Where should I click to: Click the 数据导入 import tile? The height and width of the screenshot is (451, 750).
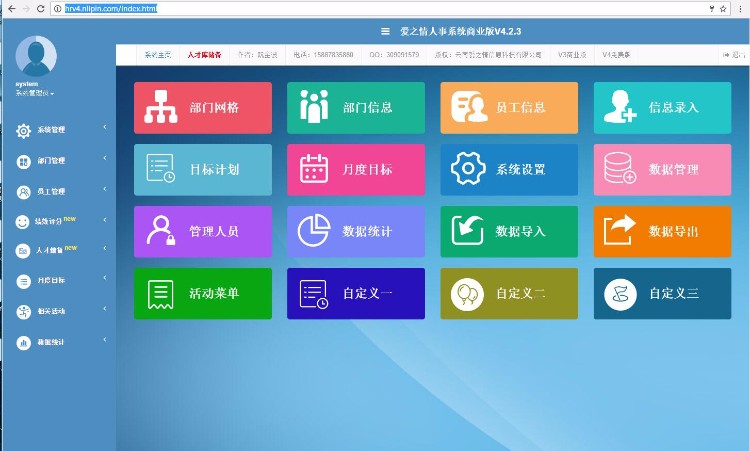click(x=509, y=231)
